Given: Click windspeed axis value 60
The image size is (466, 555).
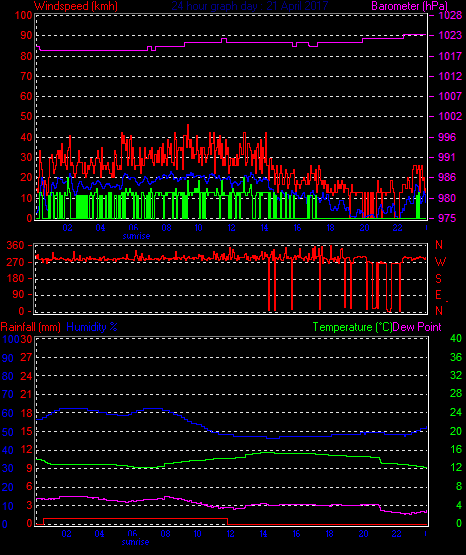Looking at the screenshot, I should tap(27, 96).
